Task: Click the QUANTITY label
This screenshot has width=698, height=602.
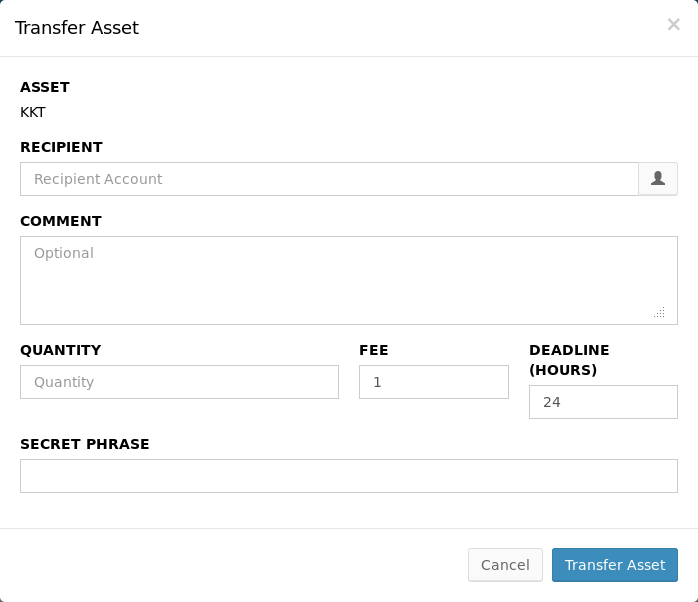Action: pyautogui.click(x=60, y=350)
